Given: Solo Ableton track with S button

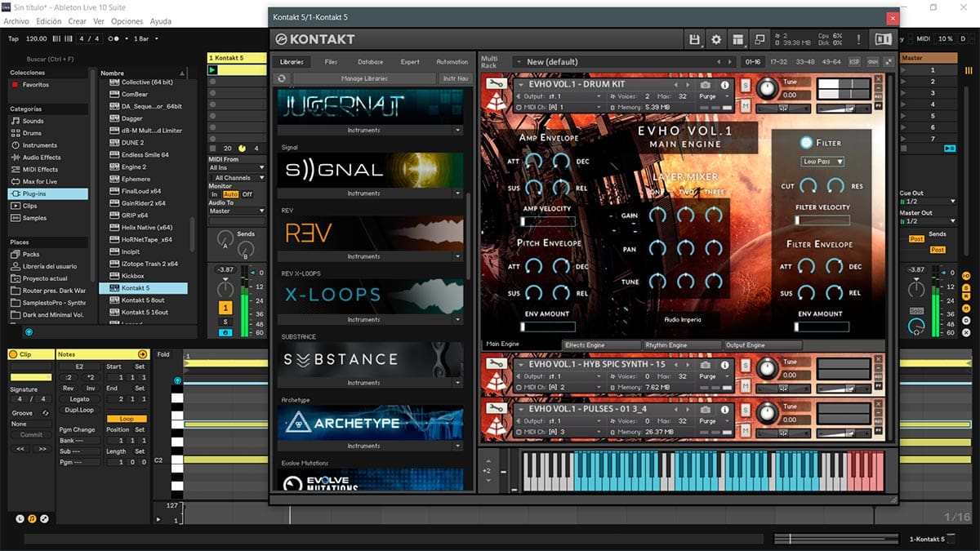Looking at the screenshot, I should [225, 322].
